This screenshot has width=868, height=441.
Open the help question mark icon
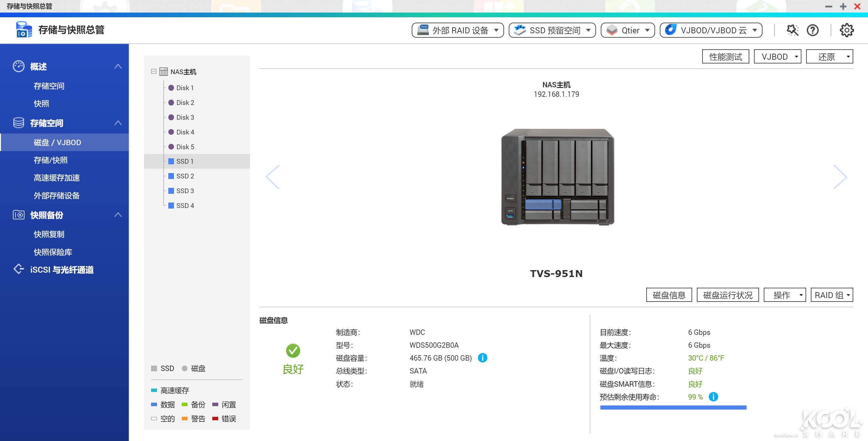pos(813,30)
